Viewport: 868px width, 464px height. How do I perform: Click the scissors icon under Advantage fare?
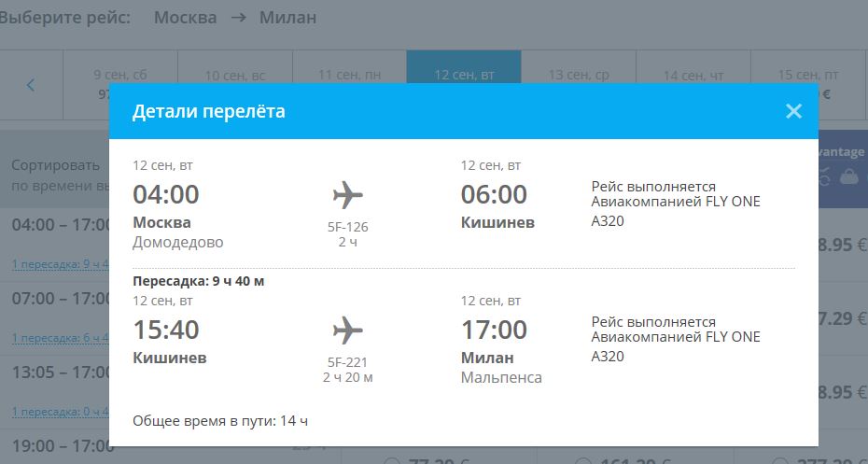pos(824,176)
